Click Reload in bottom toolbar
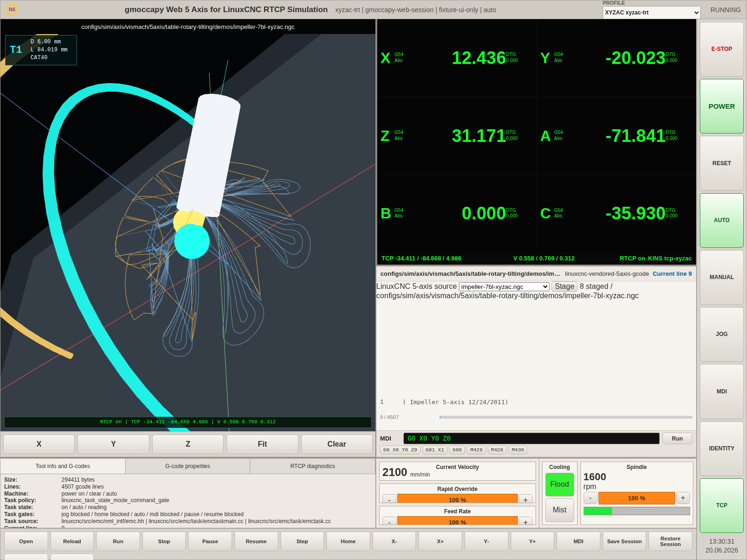 [72, 541]
